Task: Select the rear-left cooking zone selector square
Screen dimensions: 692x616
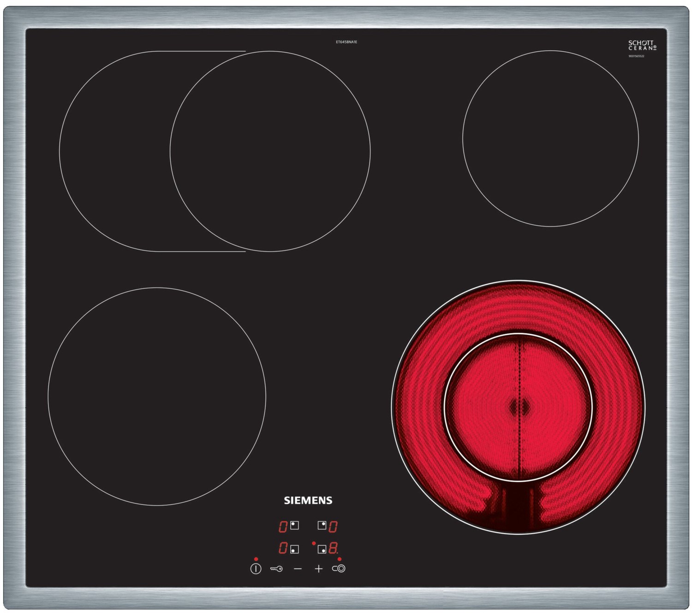Action: pyautogui.click(x=294, y=526)
